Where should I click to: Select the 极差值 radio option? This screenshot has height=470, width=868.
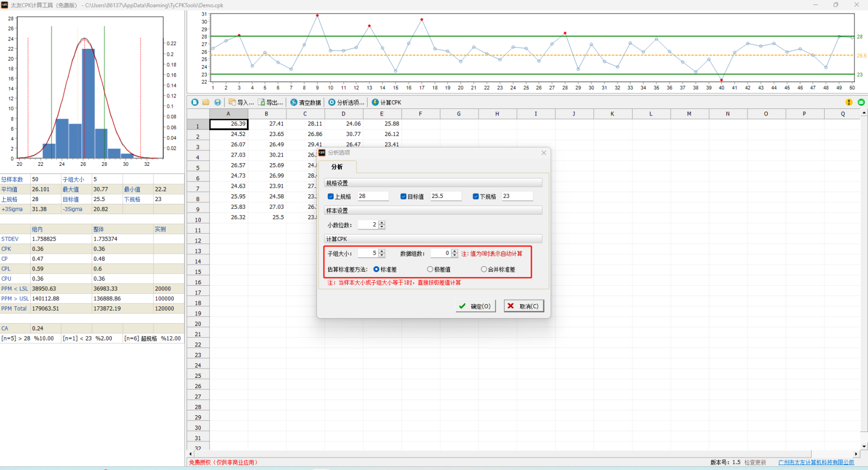430,269
